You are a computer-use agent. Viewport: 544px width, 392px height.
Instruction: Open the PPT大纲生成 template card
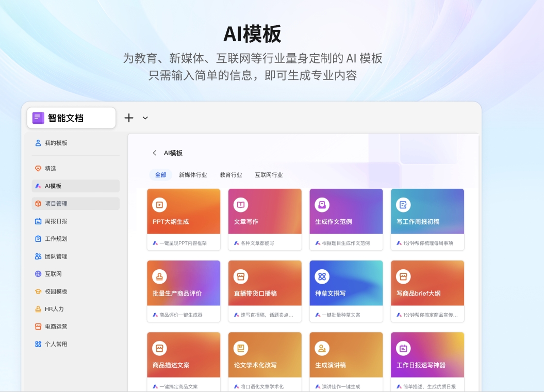(x=184, y=218)
